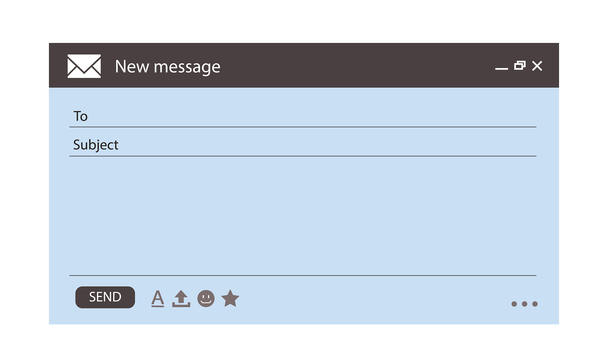Click the rightmost dot of the ellipsis
Viewport: 607px width, 364px height.
(535, 304)
